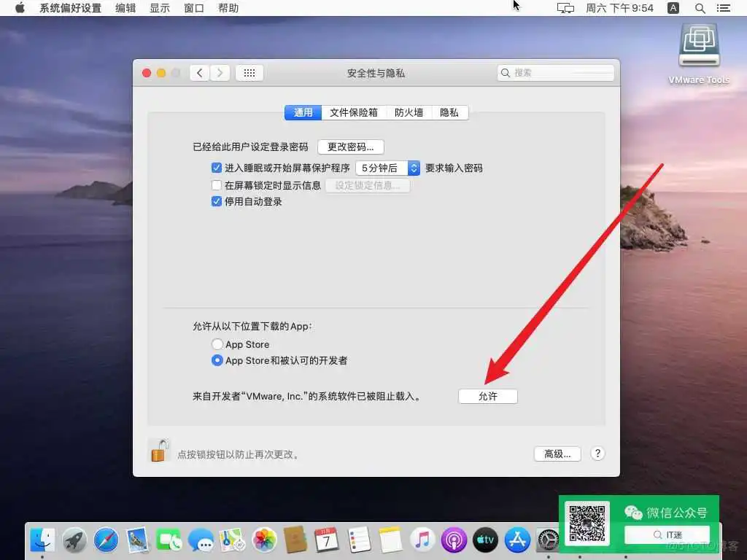
Task: Uncheck 停用自动登录
Action: pyautogui.click(x=217, y=202)
